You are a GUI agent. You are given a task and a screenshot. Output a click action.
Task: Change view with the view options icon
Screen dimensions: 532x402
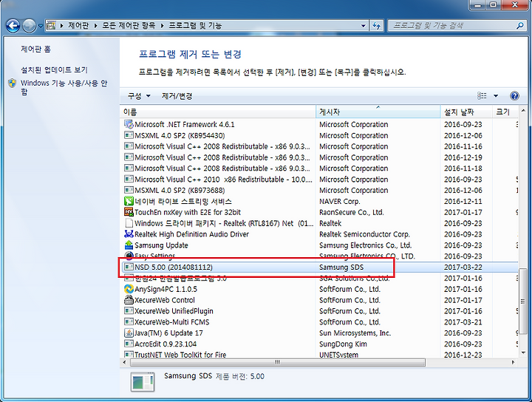point(482,96)
